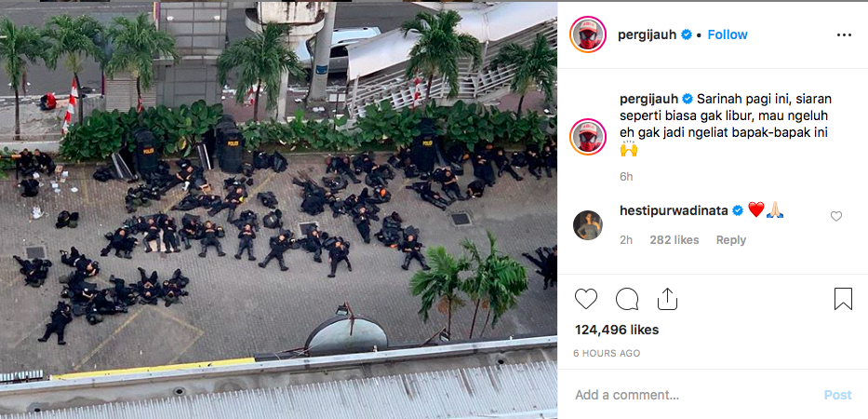Click the Post comment button
Image resolution: width=868 pixels, height=419 pixels.
(837, 395)
